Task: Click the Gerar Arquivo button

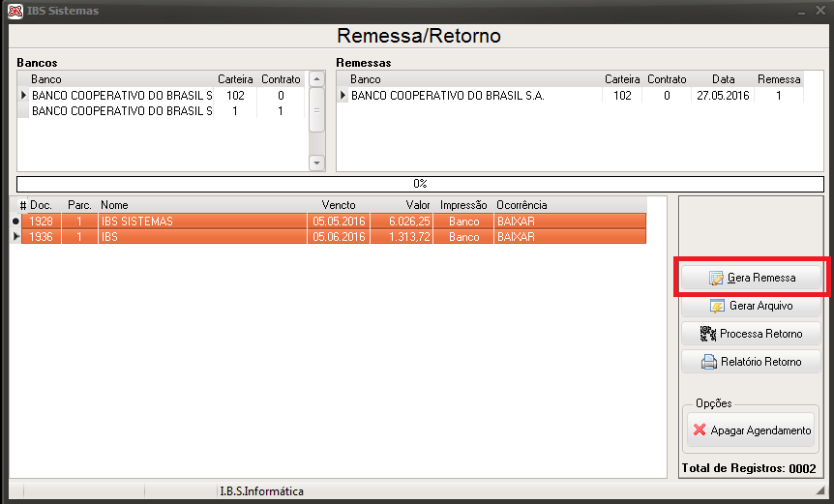Action: tap(751, 306)
